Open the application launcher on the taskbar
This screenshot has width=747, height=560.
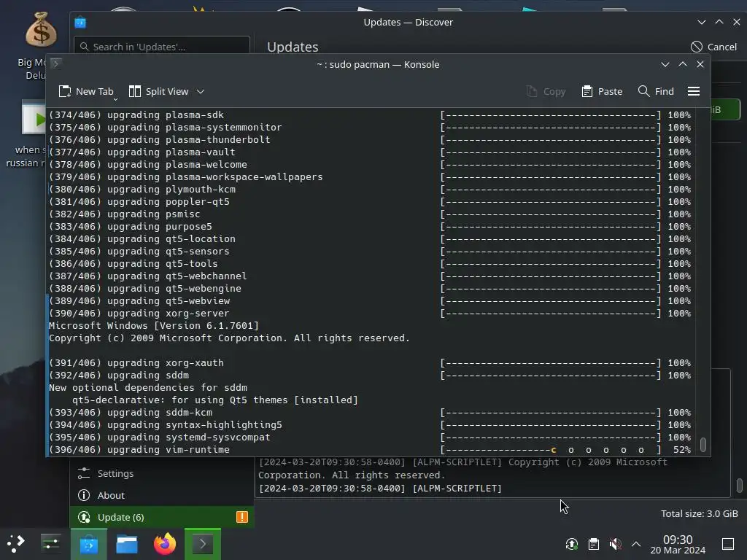pyautogui.click(x=16, y=543)
